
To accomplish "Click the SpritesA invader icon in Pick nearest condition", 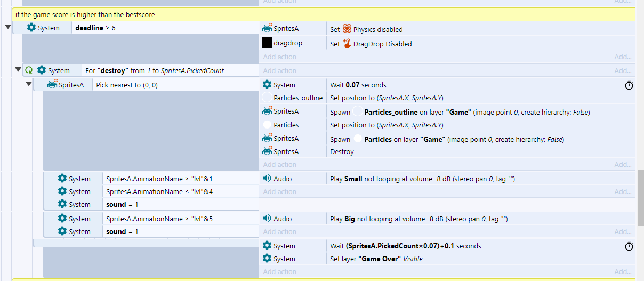I will pyautogui.click(x=52, y=84).
